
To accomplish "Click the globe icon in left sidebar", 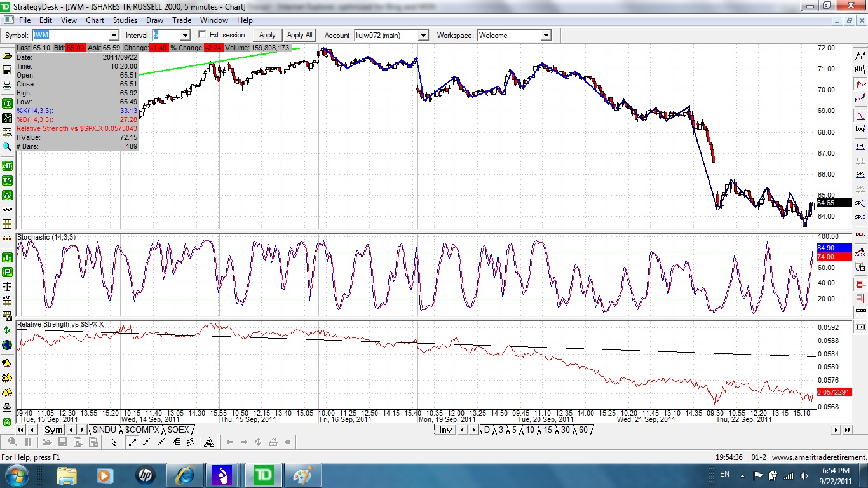I will point(7,346).
